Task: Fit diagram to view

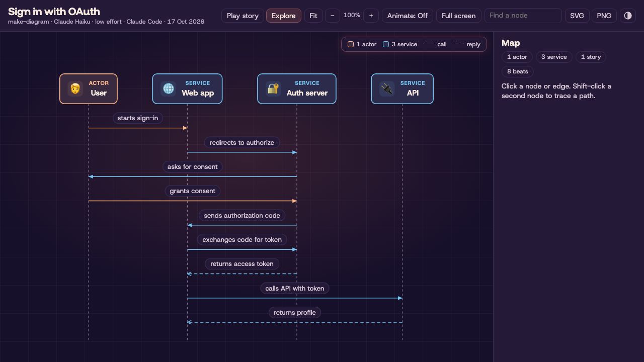Action: [x=313, y=16]
